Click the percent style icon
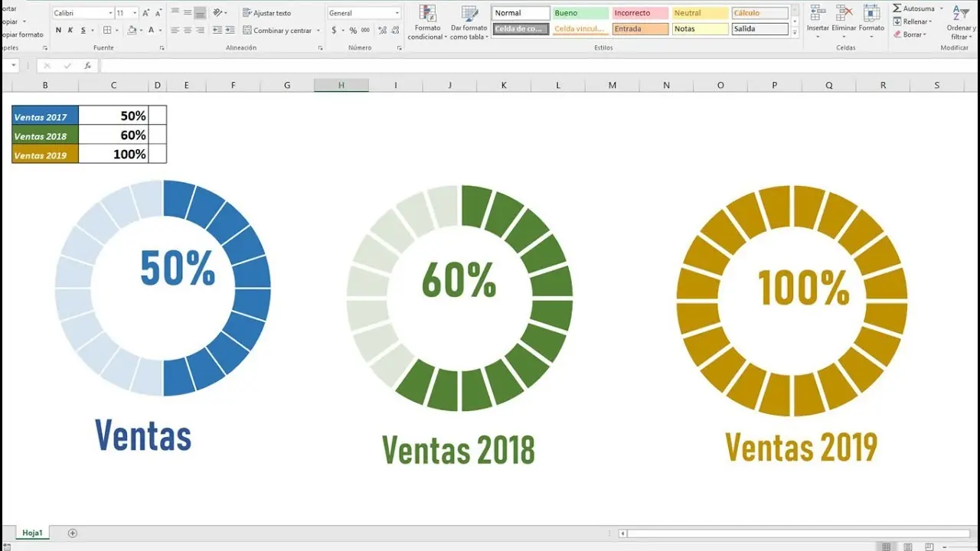The width and height of the screenshot is (980, 551). [x=353, y=31]
